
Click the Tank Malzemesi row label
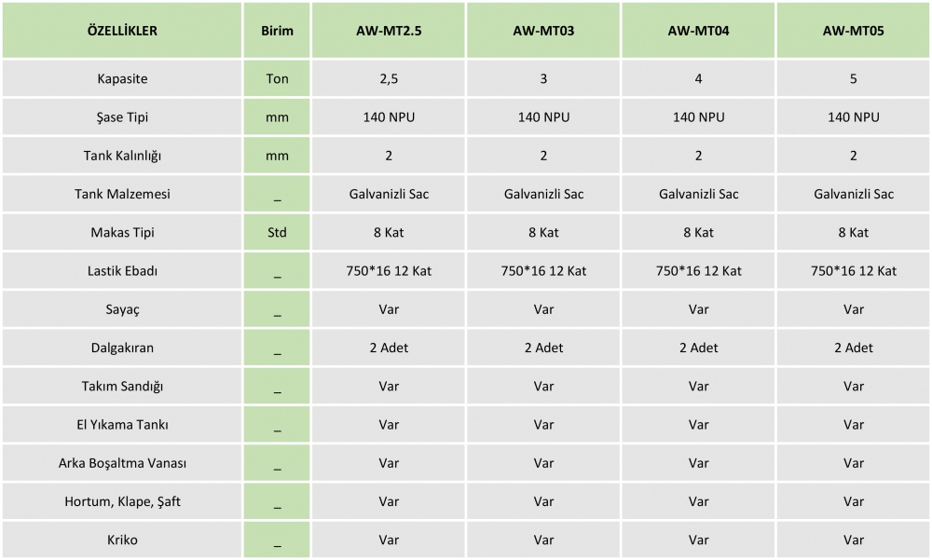[x=122, y=194]
